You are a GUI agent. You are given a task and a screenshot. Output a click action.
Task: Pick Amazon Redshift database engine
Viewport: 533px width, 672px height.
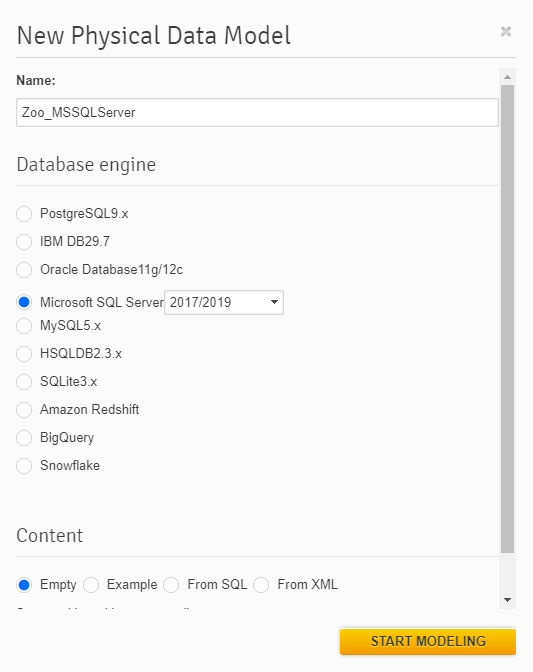tap(24, 410)
